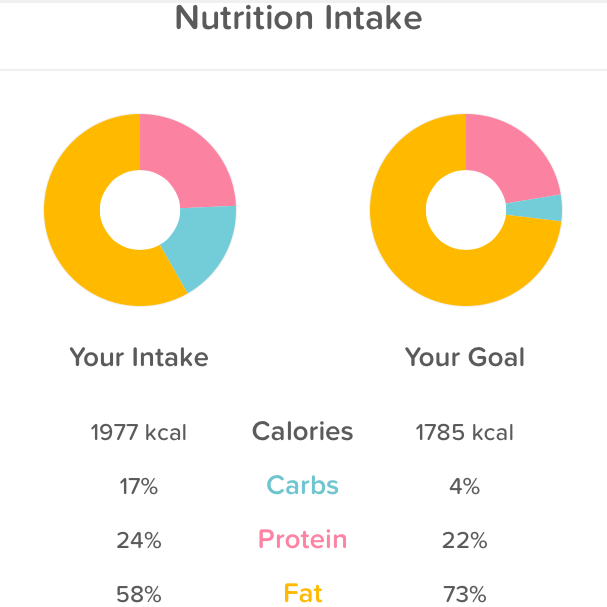Click the 24% protein intake value
The image size is (607, 607).
[139, 541]
